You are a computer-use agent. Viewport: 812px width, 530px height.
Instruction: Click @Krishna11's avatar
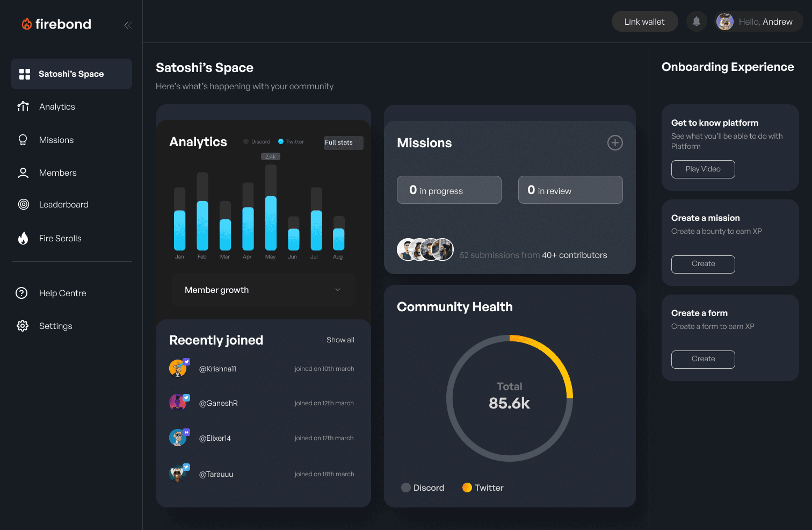click(178, 368)
